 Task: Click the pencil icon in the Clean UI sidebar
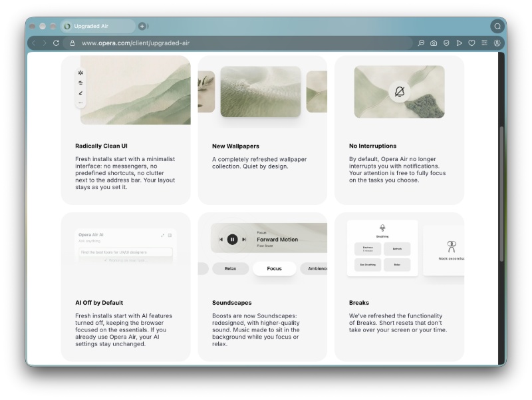[80, 93]
